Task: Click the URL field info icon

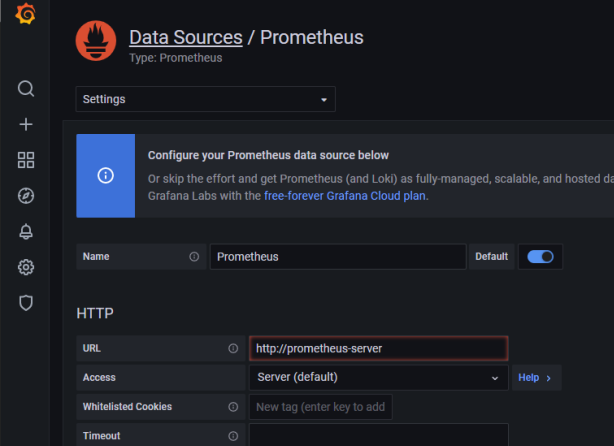Action: pyautogui.click(x=233, y=349)
